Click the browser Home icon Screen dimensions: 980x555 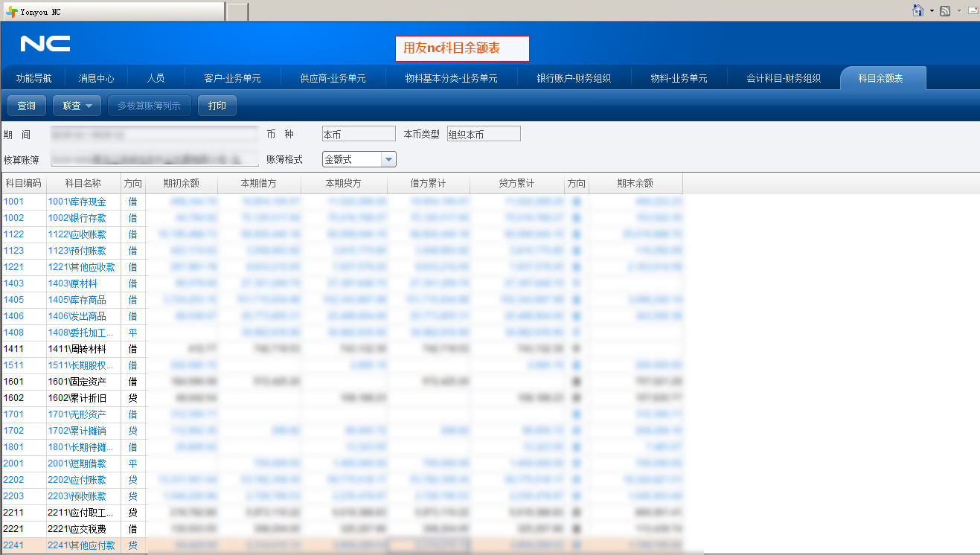coord(918,10)
